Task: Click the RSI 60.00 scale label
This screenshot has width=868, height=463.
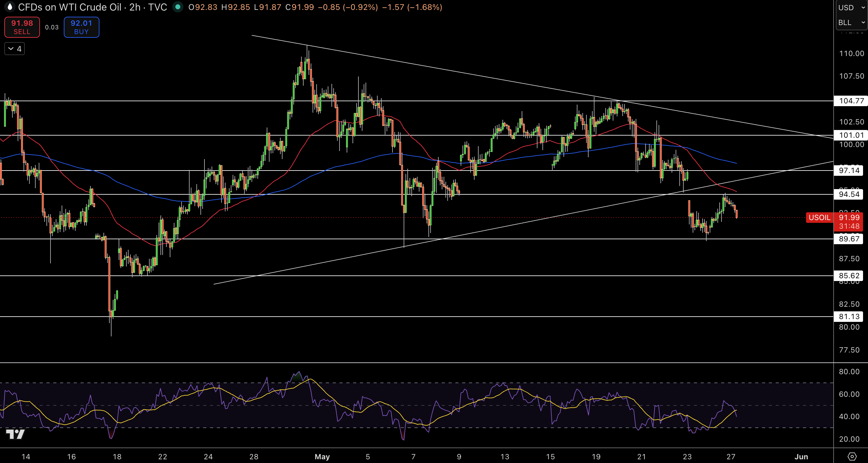Action: click(849, 394)
